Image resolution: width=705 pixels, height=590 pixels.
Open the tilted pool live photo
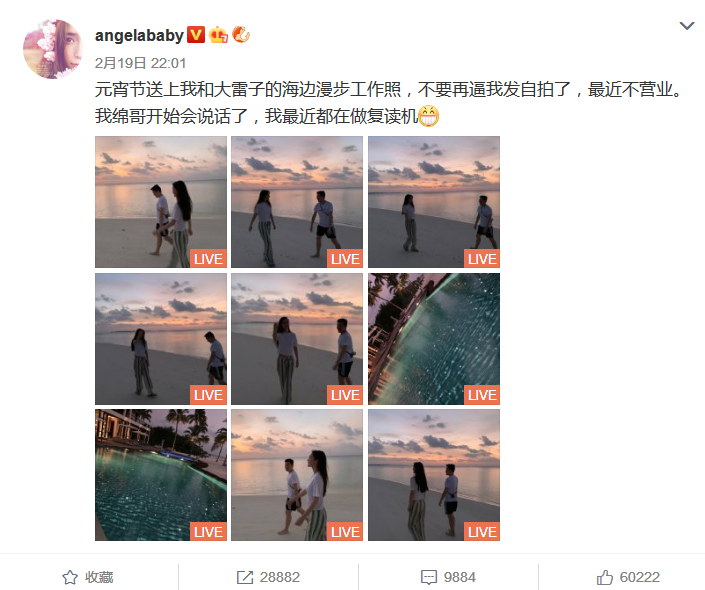(434, 339)
